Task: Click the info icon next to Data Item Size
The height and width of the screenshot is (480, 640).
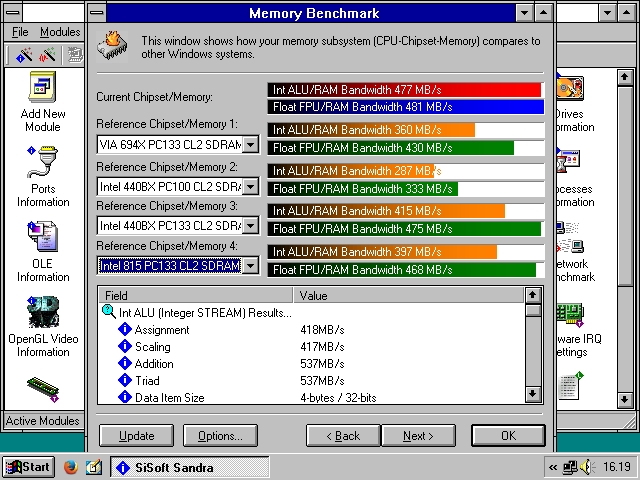Action: pos(124,397)
